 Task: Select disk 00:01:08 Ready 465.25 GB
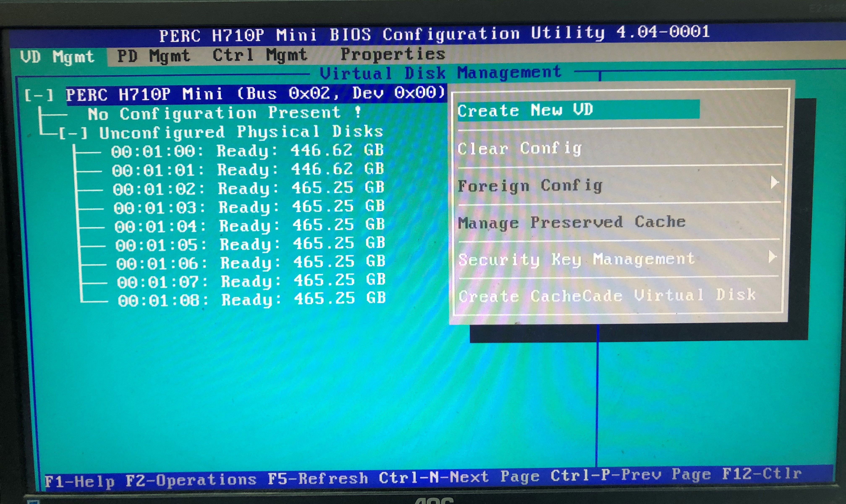(252, 300)
